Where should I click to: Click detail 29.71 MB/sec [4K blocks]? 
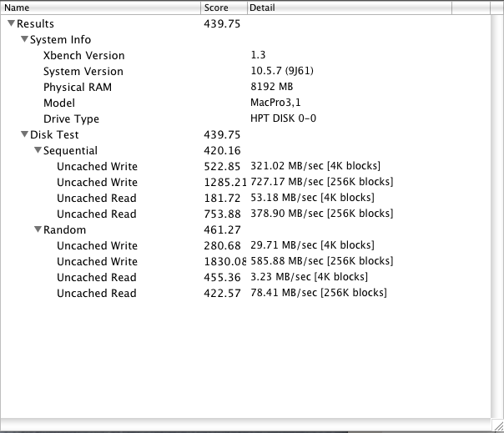click(x=312, y=245)
